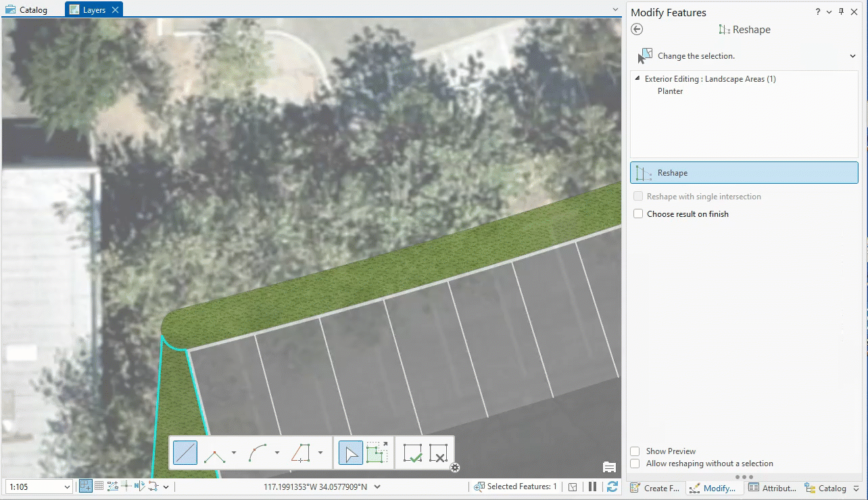Viewport: 868px width, 500px height.
Task: Toggle the grid icon in the status bar
Action: click(x=99, y=486)
